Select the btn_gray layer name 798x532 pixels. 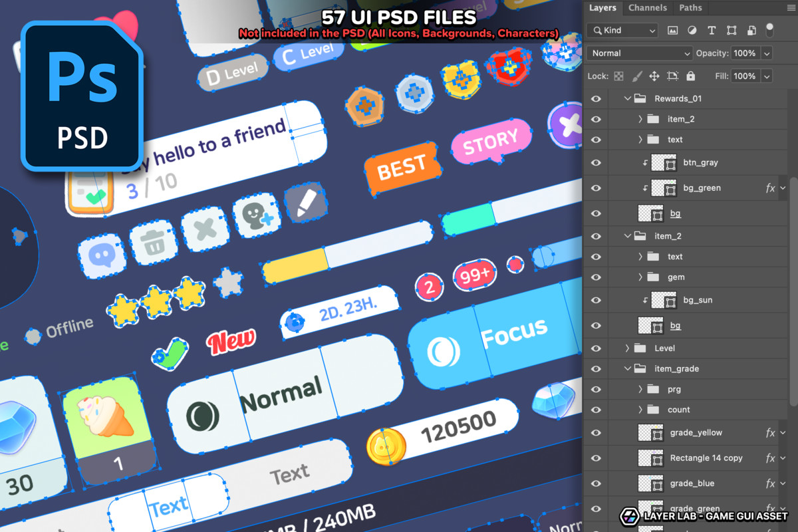[x=701, y=162]
